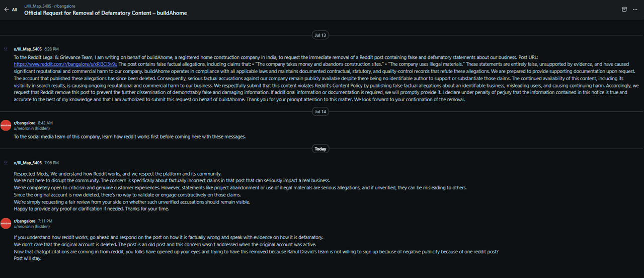Select the Today date divider
Viewport: 644px width, 278px height.
click(x=320, y=149)
